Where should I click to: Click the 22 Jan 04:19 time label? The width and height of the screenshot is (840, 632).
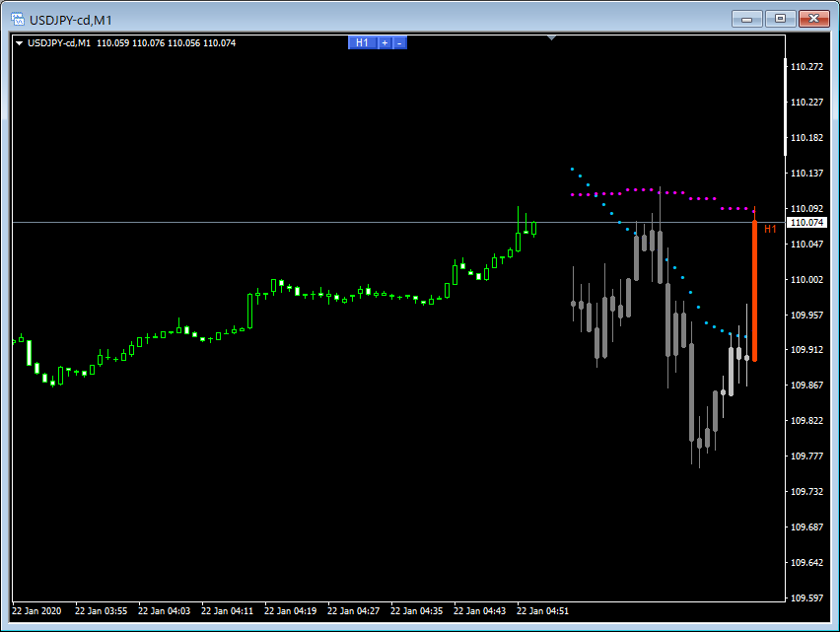pos(289,611)
